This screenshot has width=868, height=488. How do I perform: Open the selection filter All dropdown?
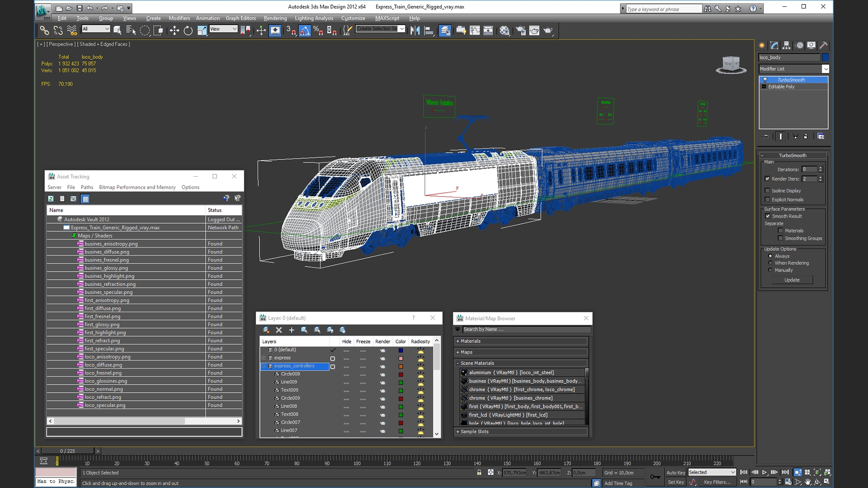tap(96, 29)
